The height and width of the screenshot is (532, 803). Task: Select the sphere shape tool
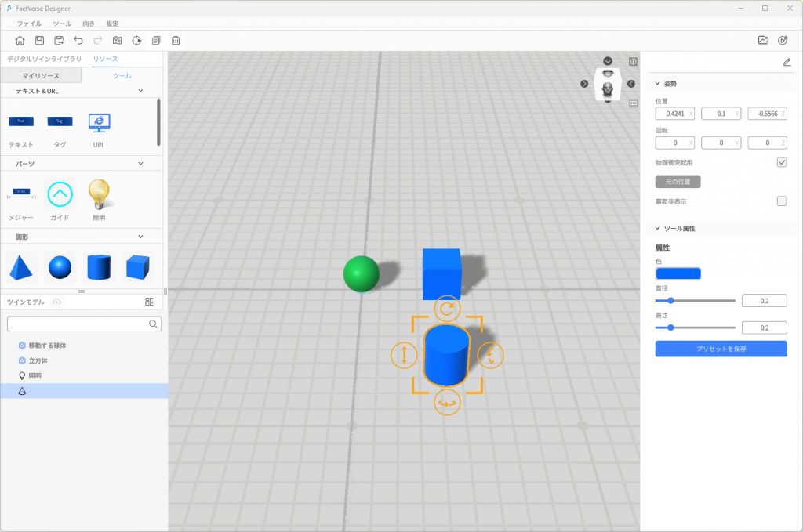tap(60, 268)
